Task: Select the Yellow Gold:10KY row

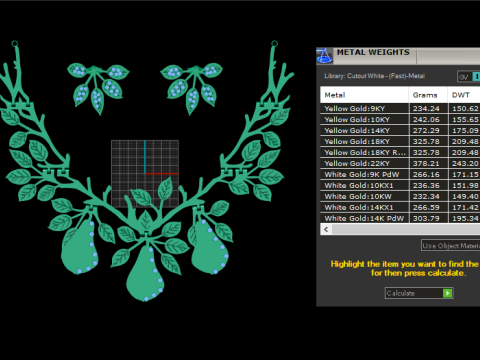Action: tap(400, 119)
